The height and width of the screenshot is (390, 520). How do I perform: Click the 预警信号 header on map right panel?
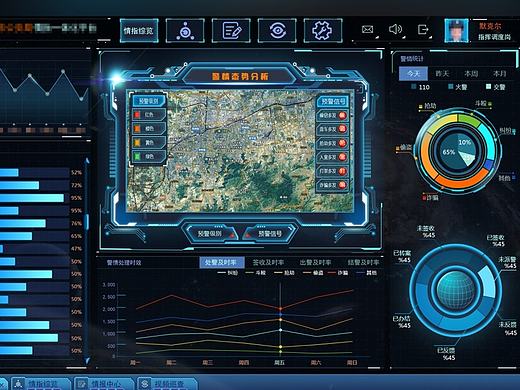pyautogui.click(x=332, y=101)
